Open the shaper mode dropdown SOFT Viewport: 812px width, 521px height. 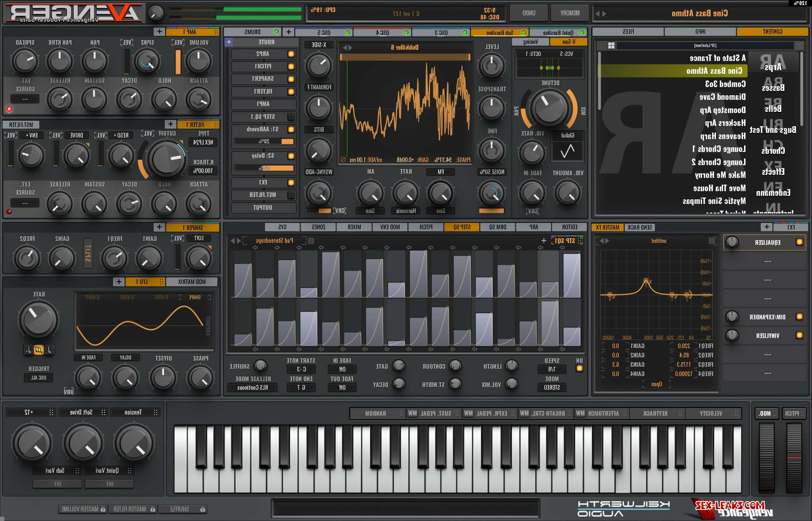click(x=199, y=238)
